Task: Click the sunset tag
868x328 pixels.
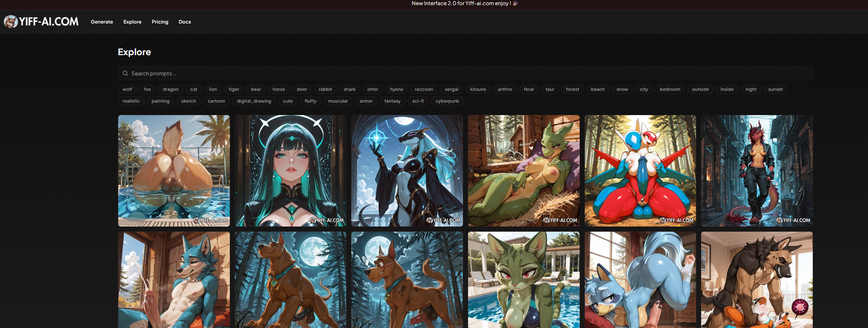Action: (776, 89)
